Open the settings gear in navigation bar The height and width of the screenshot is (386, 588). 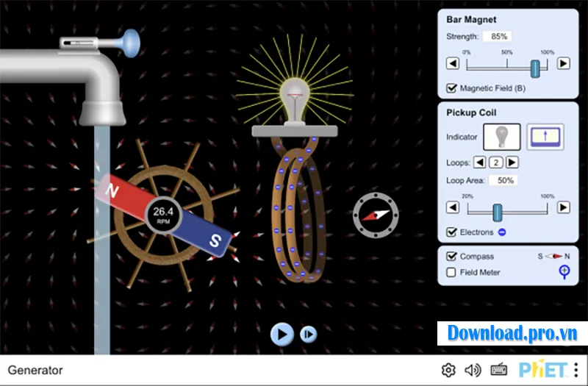pos(448,371)
